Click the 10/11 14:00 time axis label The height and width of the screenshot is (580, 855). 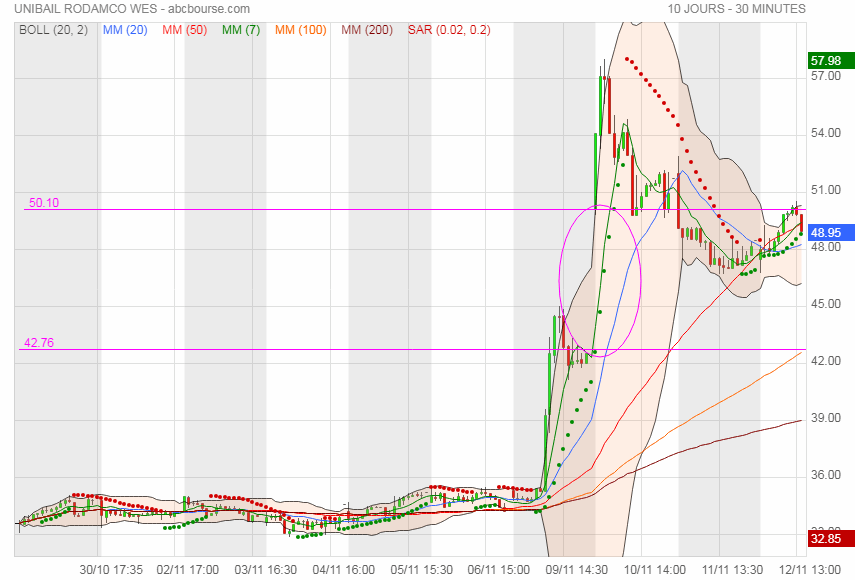coord(654,570)
